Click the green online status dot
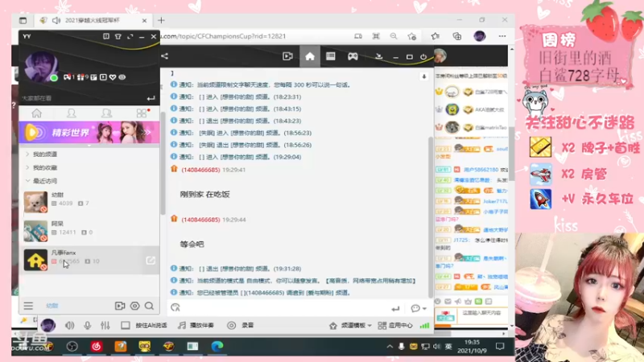644x362 pixels. point(54,78)
